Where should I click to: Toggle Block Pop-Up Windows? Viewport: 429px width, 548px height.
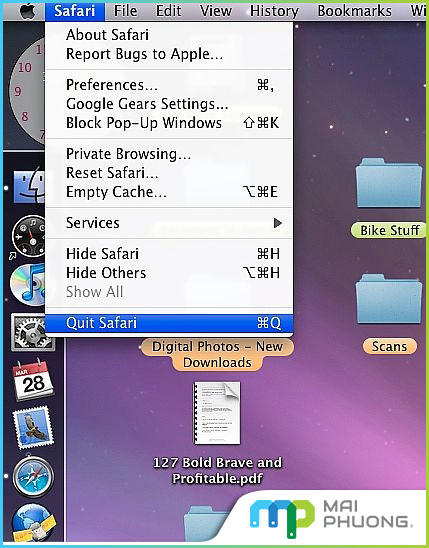(x=169, y=123)
